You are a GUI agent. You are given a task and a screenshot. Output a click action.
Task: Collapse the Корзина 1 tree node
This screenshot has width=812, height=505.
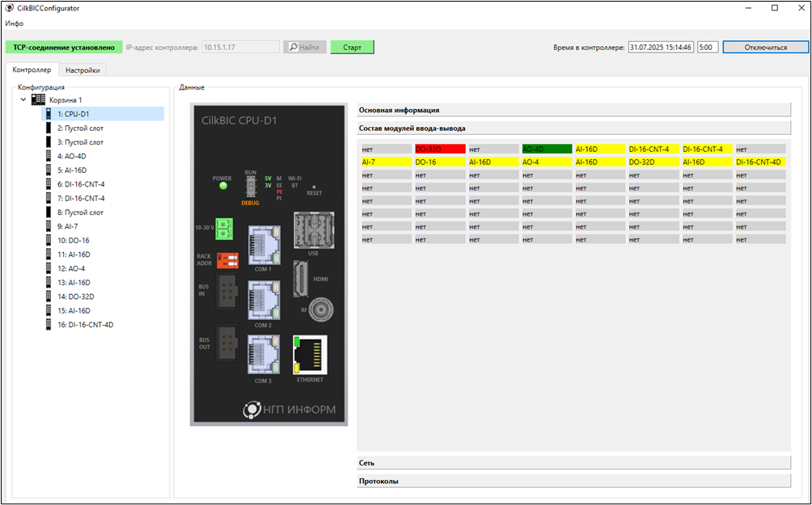pos(23,100)
